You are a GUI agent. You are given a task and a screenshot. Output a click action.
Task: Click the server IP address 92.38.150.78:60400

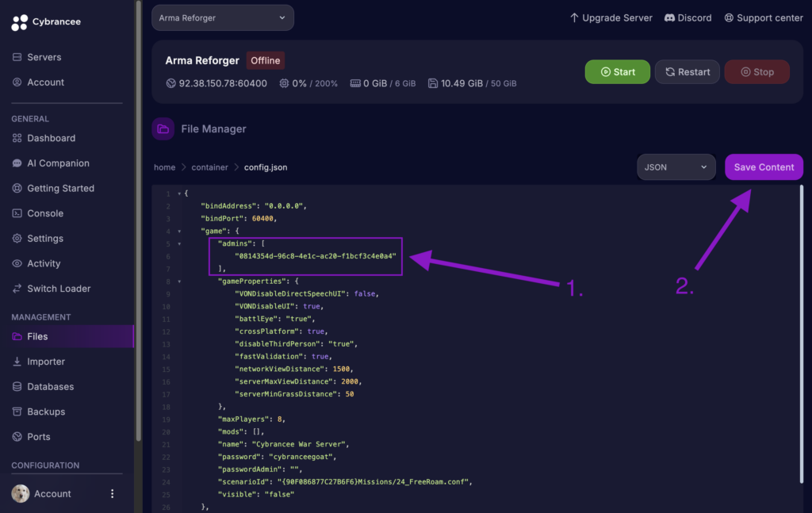coord(223,83)
